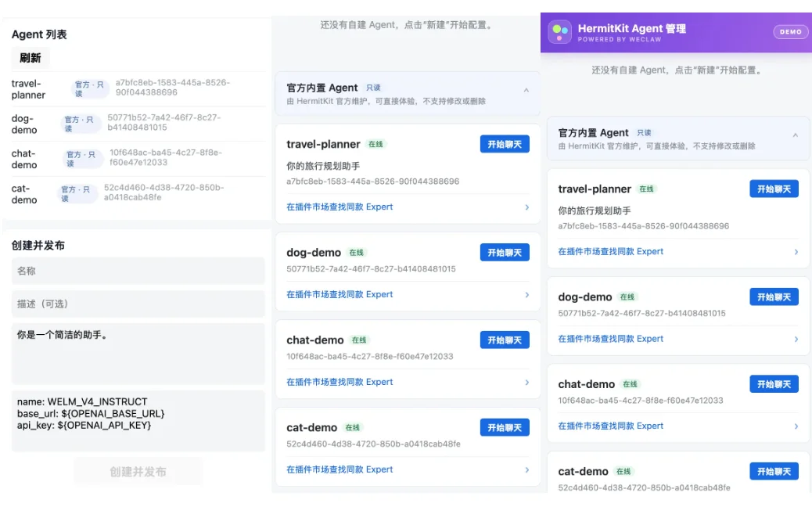812x507 pixels.
Task: Select travel-planner row in the Agent 列表
Action: [x=138, y=89]
